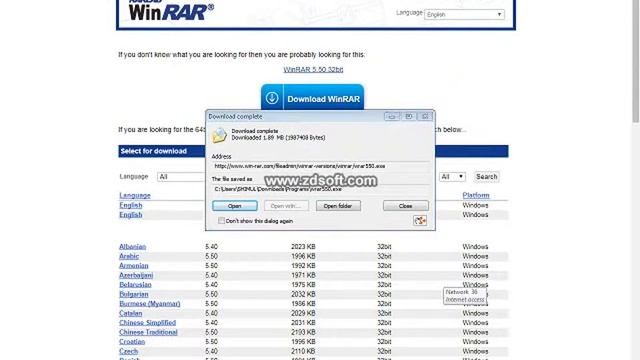
Task: Click the Open button in download dialog
Action: tap(235, 206)
